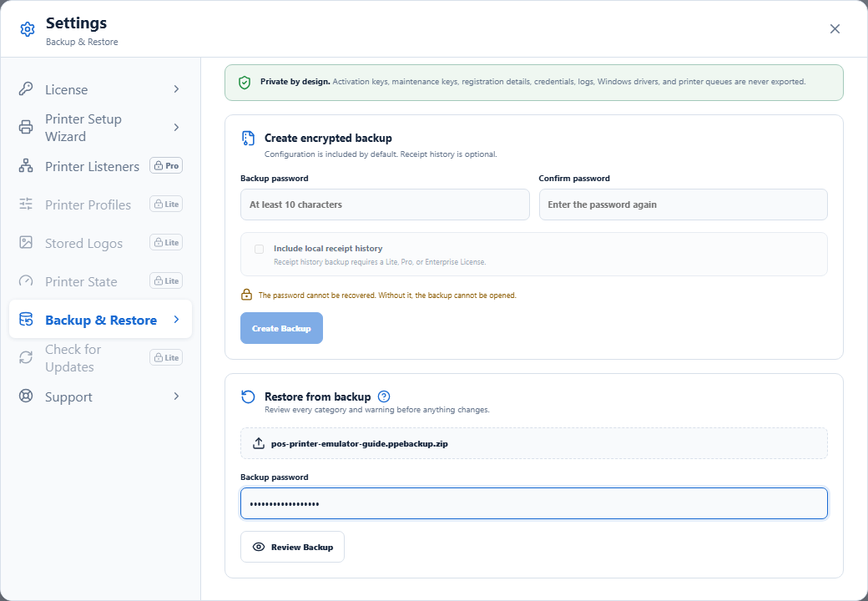Expand the License section chevron
The height and width of the screenshot is (601, 868).
[176, 89]
